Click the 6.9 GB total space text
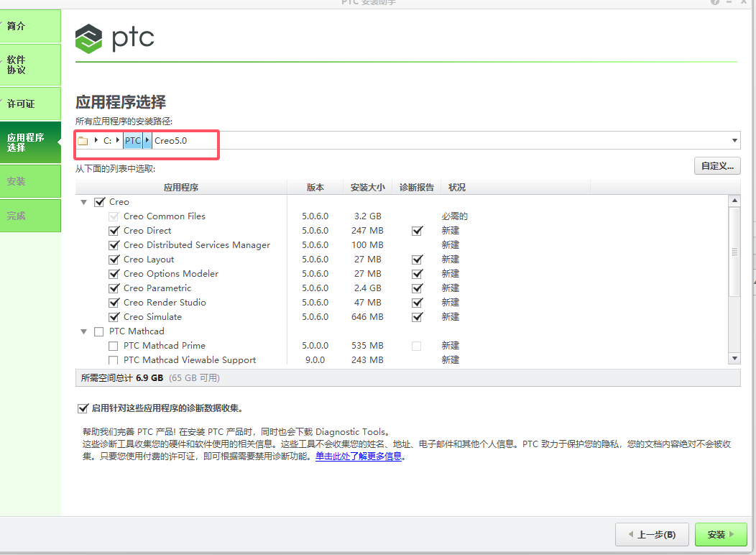 (149, 378)
